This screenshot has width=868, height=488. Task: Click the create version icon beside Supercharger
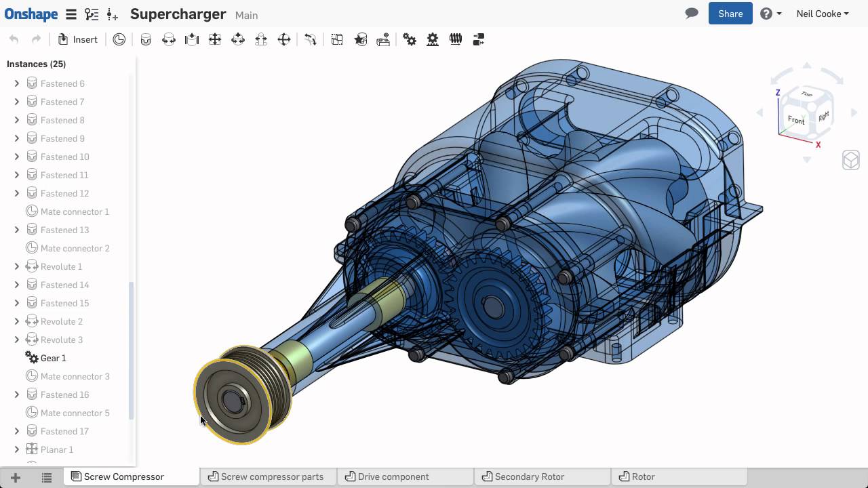click(x=113, y=14)
